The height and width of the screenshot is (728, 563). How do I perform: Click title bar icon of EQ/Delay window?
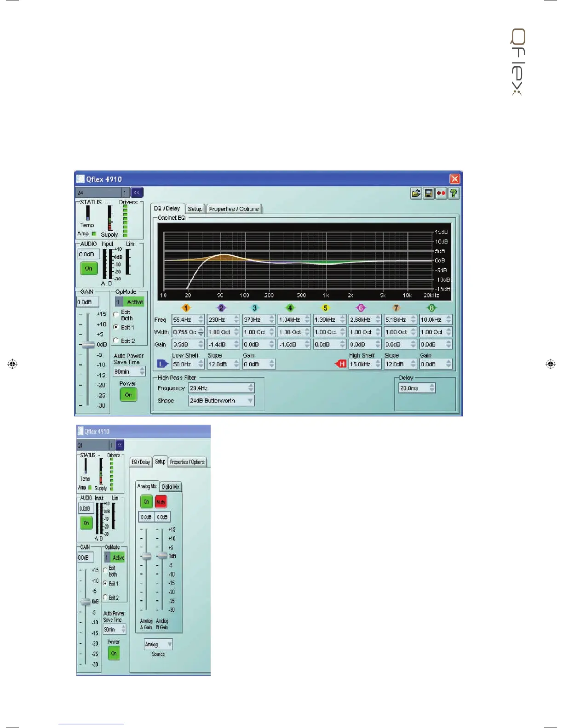click(80, 179)
